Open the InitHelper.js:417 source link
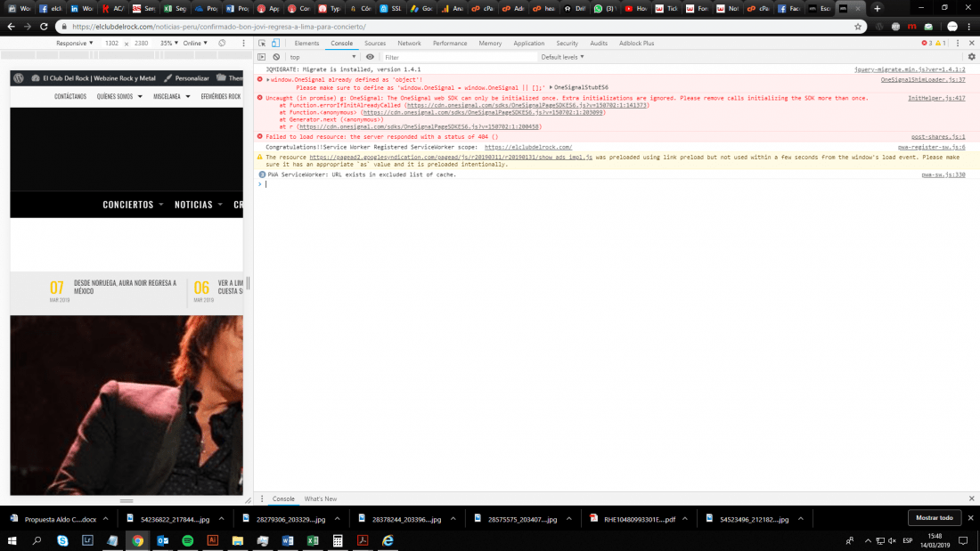 point(936,98)
